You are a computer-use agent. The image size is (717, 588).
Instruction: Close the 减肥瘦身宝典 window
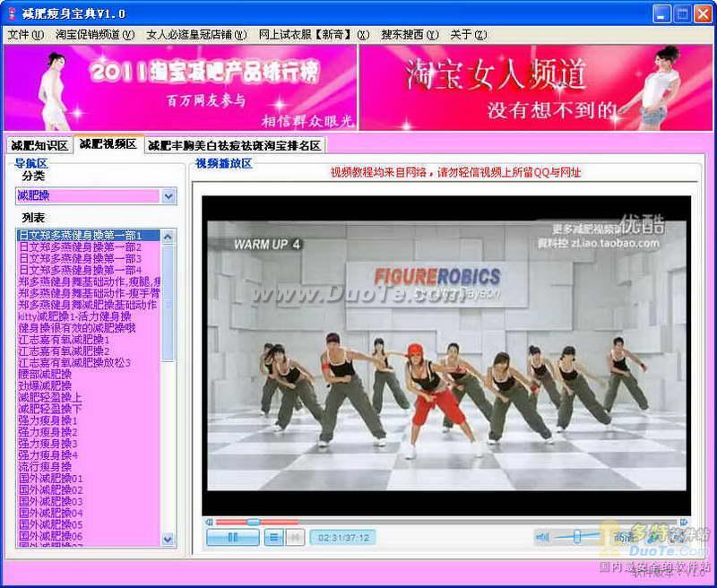coord(703,13)
